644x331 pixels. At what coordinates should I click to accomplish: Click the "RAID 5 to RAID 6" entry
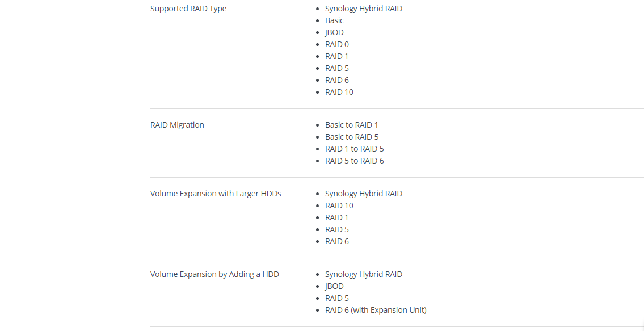[x=355, y=161]
